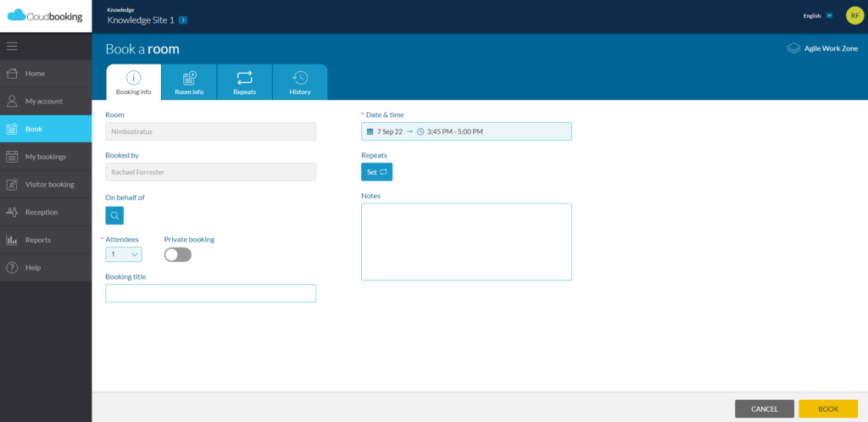Click the Booked by Rachael Forrester field
The width and height of the screenshot is (868, 422).
[x=210, y=172]
